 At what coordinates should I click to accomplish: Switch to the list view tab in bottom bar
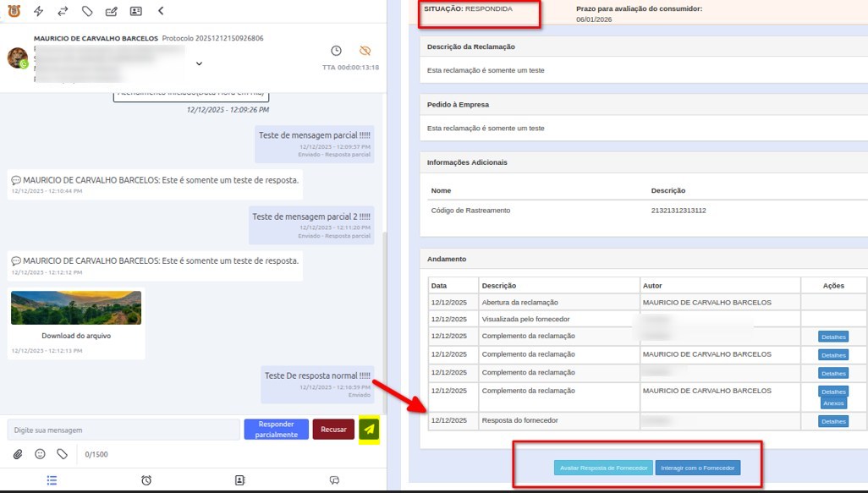click(51, 479)
